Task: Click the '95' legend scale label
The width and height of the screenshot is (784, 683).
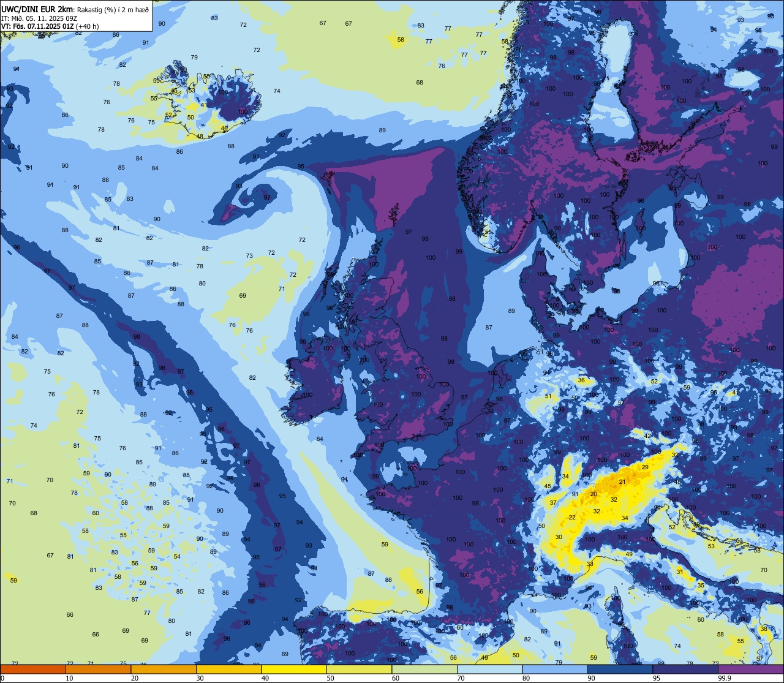Action: point(657,678)
